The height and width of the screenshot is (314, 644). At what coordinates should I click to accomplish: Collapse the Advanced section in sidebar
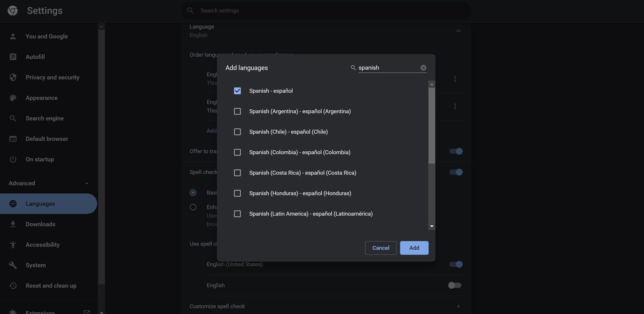click(87, 183)
